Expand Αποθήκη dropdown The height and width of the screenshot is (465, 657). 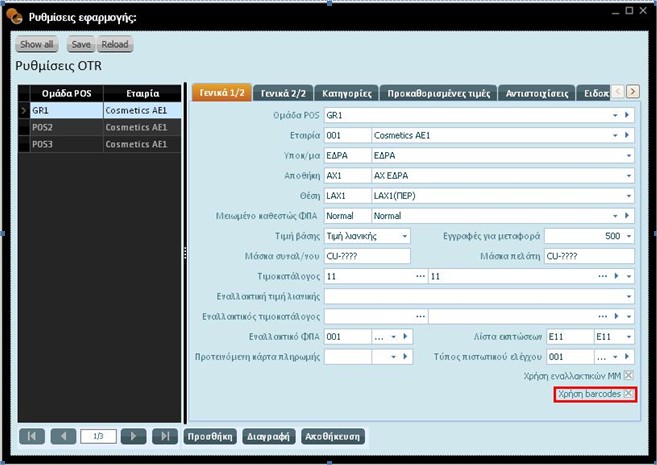click(629, 176)
